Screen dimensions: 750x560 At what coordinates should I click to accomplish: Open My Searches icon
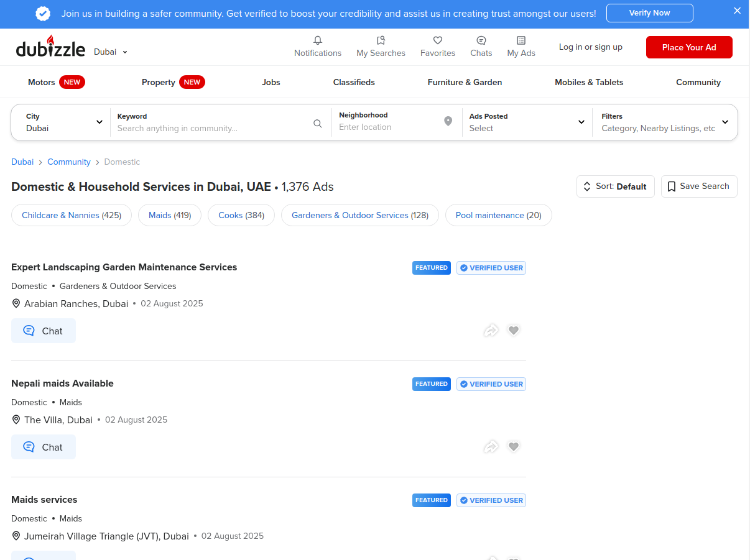point(381,40)
